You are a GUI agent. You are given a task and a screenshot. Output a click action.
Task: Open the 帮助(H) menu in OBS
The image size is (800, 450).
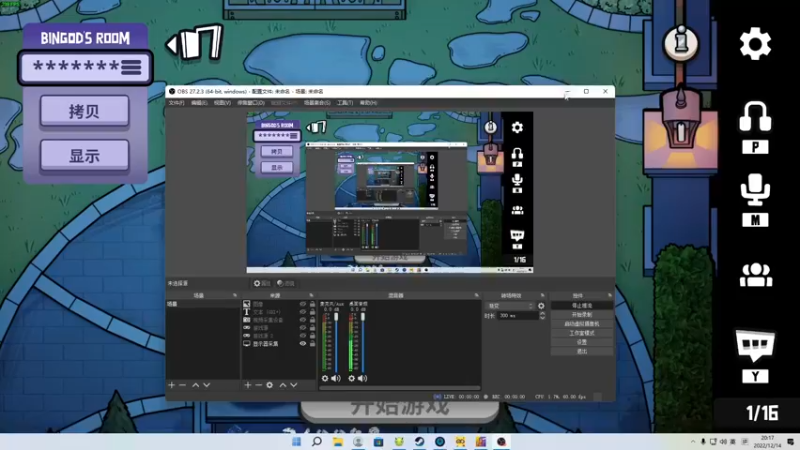[x=368, y=103]
